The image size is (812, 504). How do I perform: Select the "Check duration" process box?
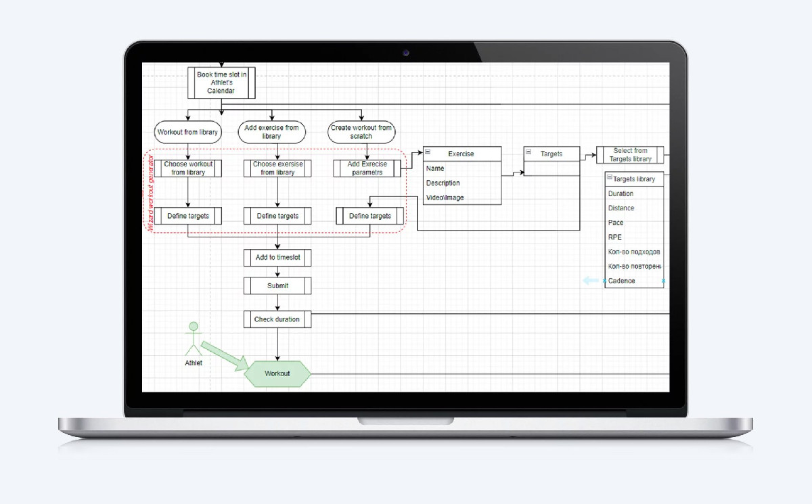(x=277, y=319)
